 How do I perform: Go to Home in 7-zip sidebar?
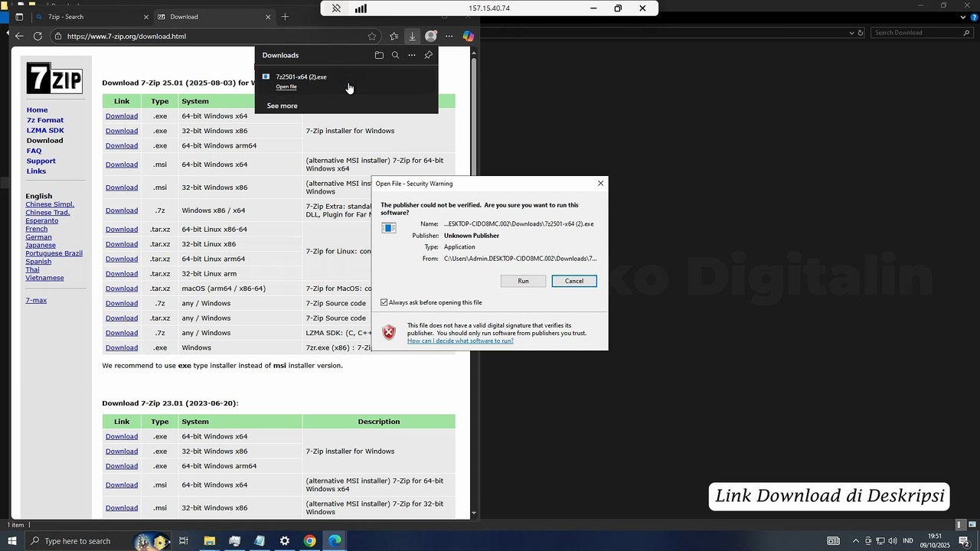tap(37, 109)
